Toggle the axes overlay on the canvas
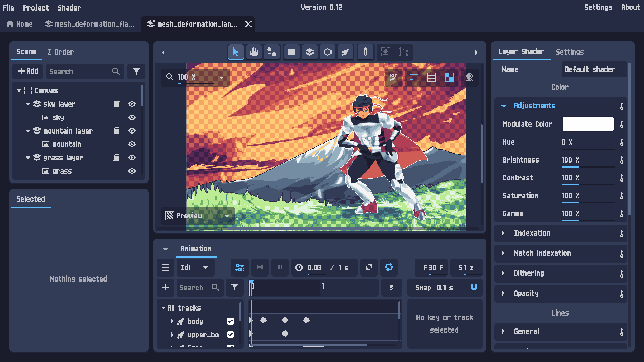The width and height of the screenshot is (644, 362). pos(412,77)
